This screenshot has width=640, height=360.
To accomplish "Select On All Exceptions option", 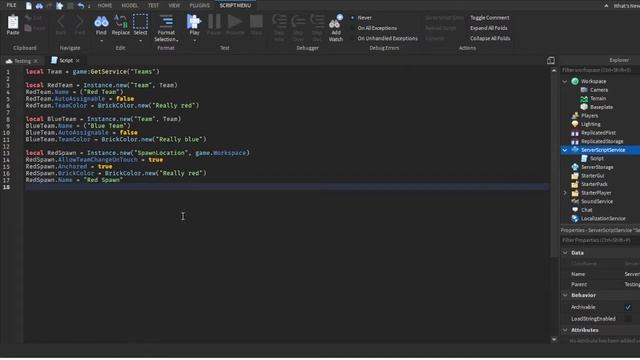I will coord(377,28).
